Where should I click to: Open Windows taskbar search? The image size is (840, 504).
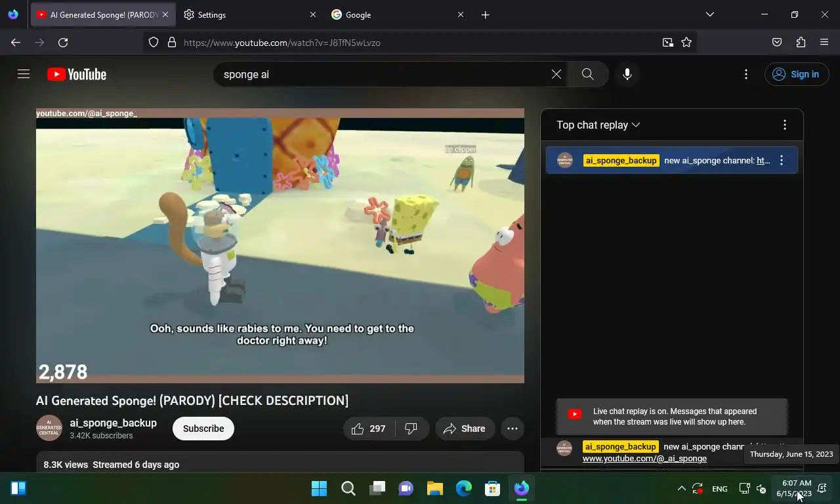coord(348,488)
